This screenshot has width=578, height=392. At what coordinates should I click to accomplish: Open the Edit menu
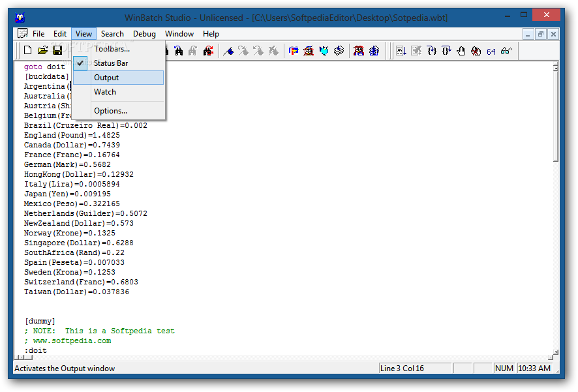[60, 34]
